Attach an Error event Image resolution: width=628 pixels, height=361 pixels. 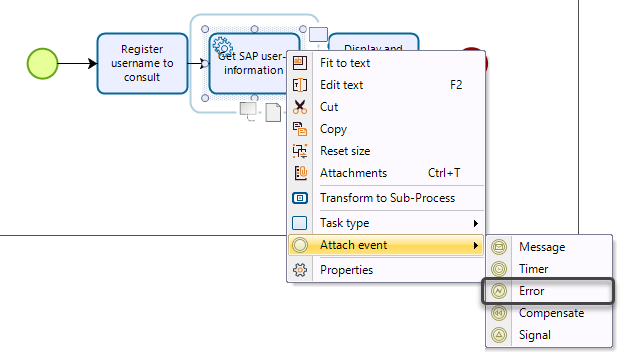point(549,291)
